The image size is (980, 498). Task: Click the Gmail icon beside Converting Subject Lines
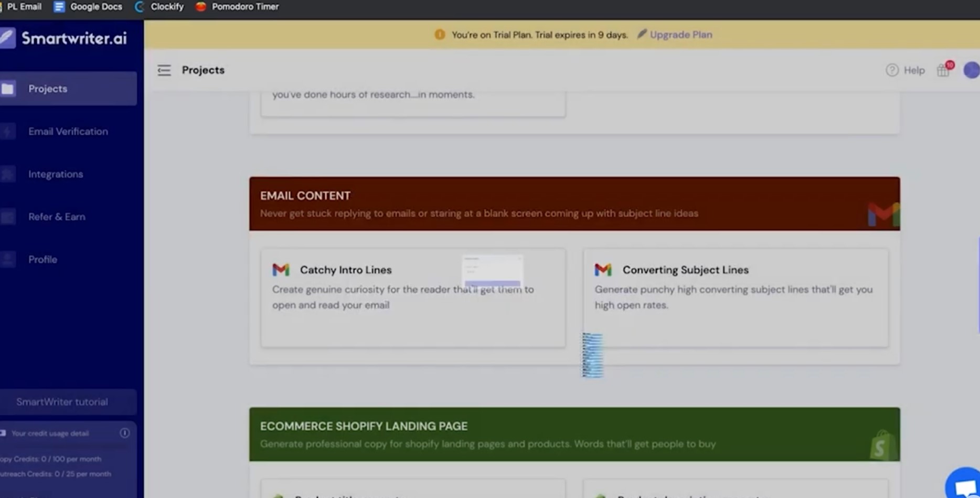coord(603,270)
